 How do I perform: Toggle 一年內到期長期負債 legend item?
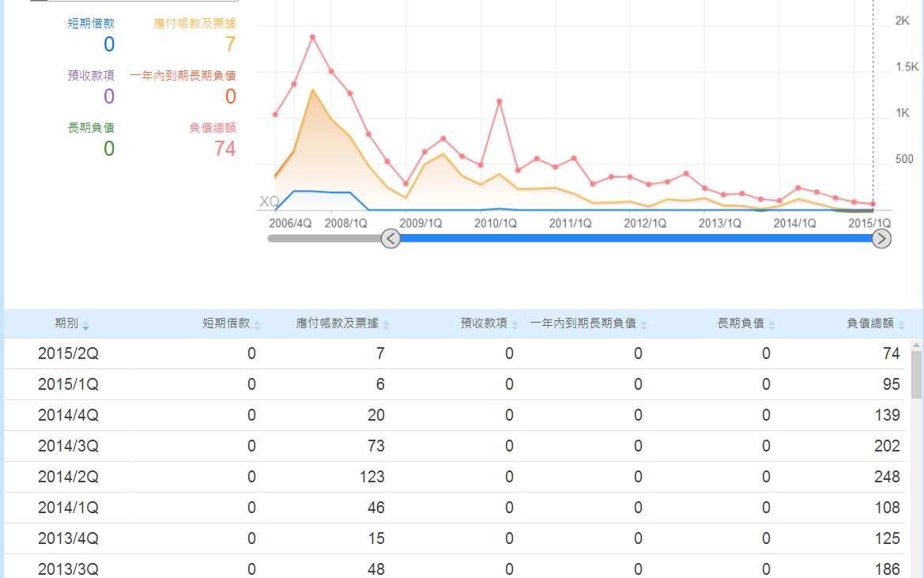[x=183, y=76]
